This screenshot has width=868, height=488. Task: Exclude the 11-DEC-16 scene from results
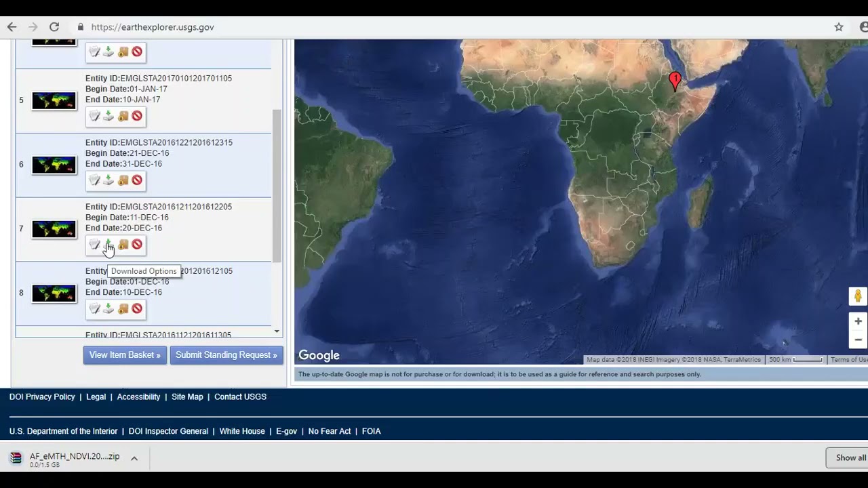[x=137, y=245]
